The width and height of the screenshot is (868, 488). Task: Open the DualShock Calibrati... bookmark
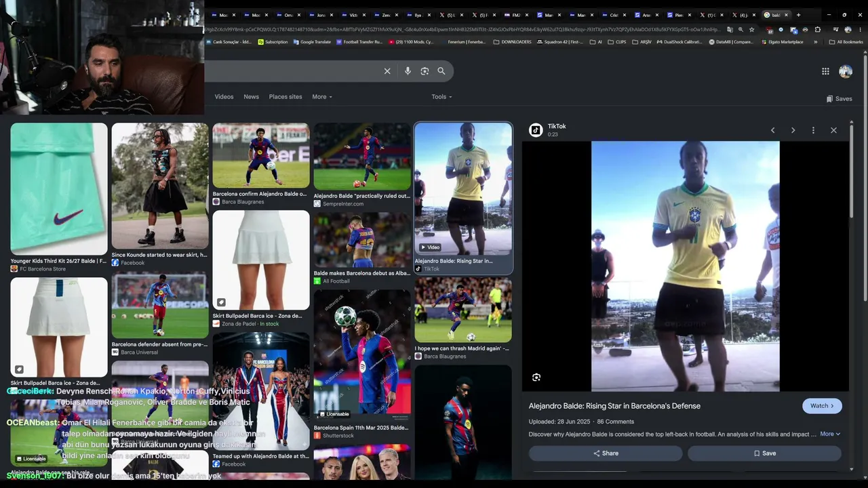[x=679, y=42]
